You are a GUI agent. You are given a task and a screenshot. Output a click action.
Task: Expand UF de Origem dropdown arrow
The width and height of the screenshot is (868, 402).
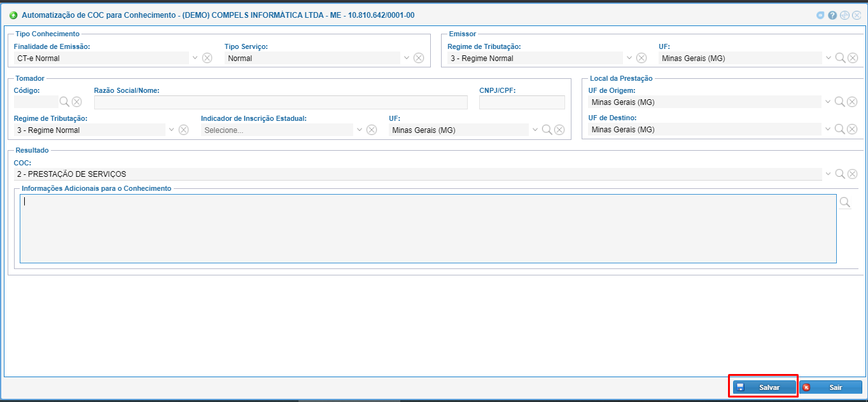click(x=829, y=102)
